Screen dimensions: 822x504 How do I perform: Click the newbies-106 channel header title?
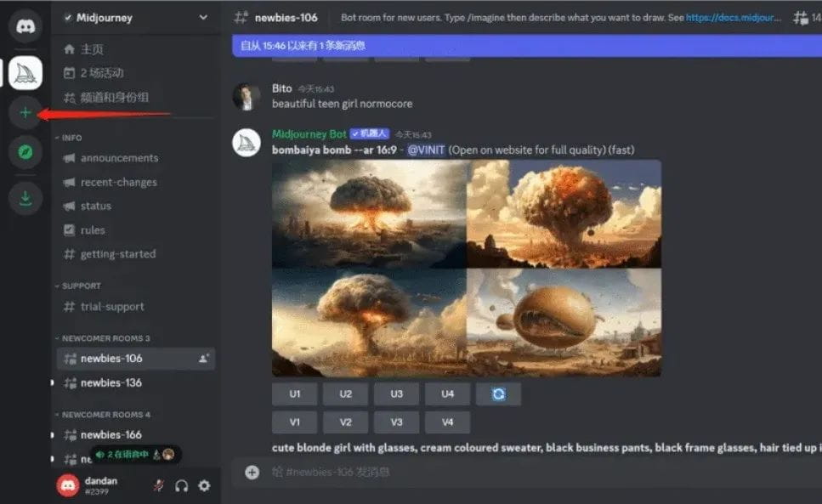[x=286, y=18]
